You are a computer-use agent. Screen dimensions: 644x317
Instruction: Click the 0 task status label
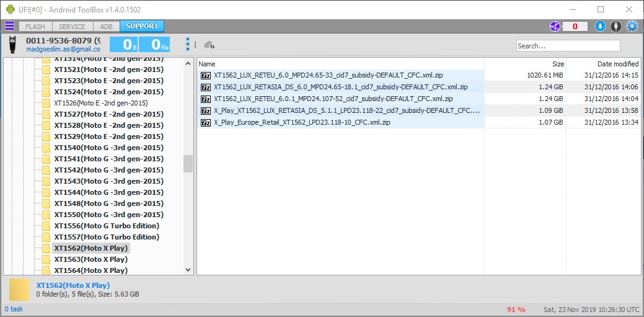click(14, 309)
